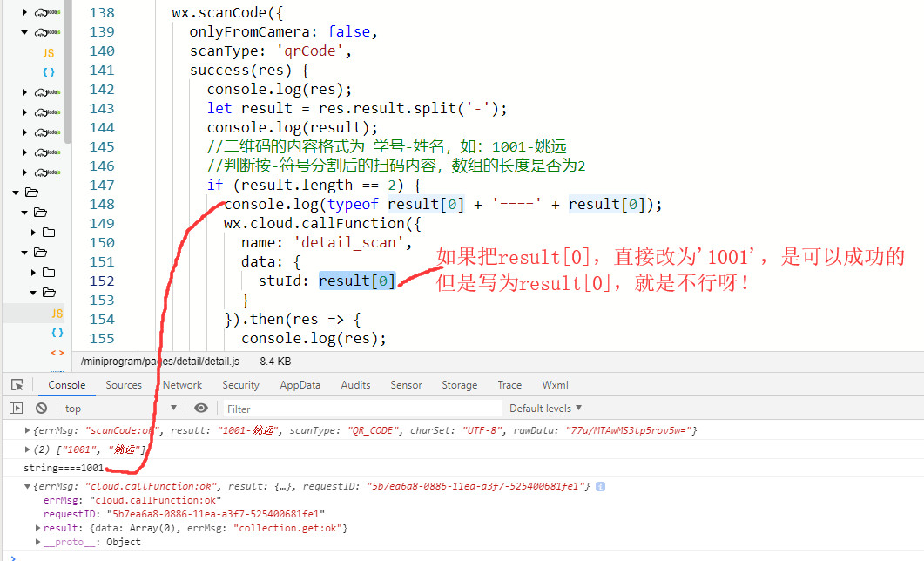The height and width of the screenshot is (561, 924).
Task: Click wx.scanCode({ on line 138
Action: [227, 13]
